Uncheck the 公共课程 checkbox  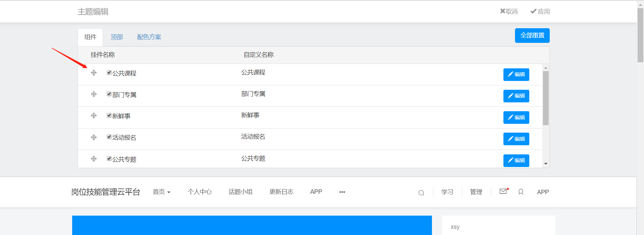[109, 72]
